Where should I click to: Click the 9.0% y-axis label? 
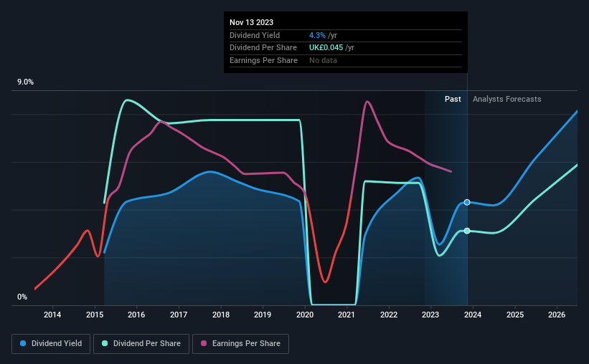25,82
